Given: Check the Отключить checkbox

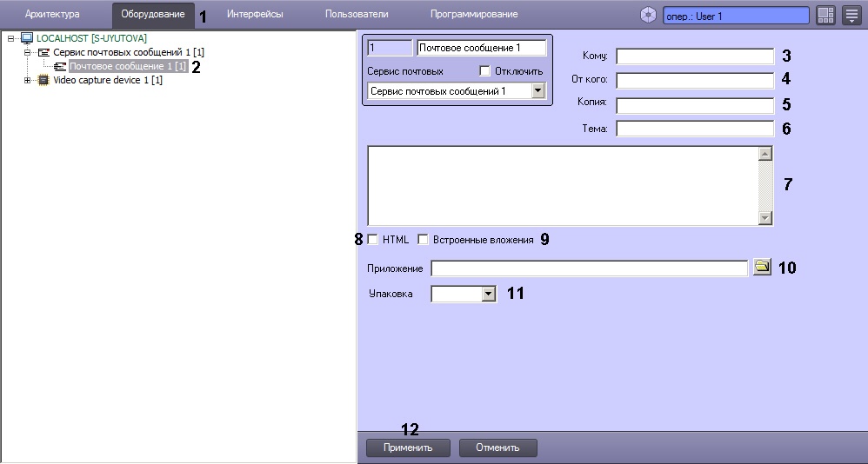Looking at the screenshot, I should tap(484, 71).
